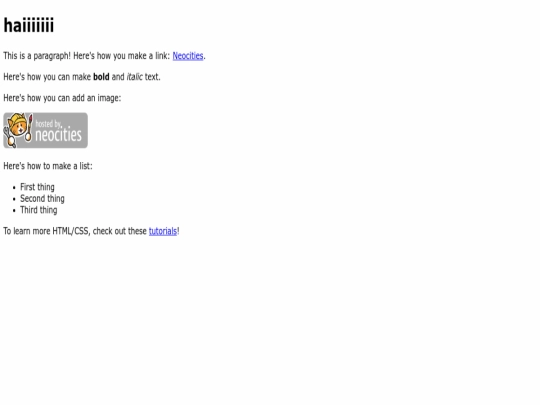Click the haiiiiiii page heading
Screen dimensions: 540x405
point(29,25)
